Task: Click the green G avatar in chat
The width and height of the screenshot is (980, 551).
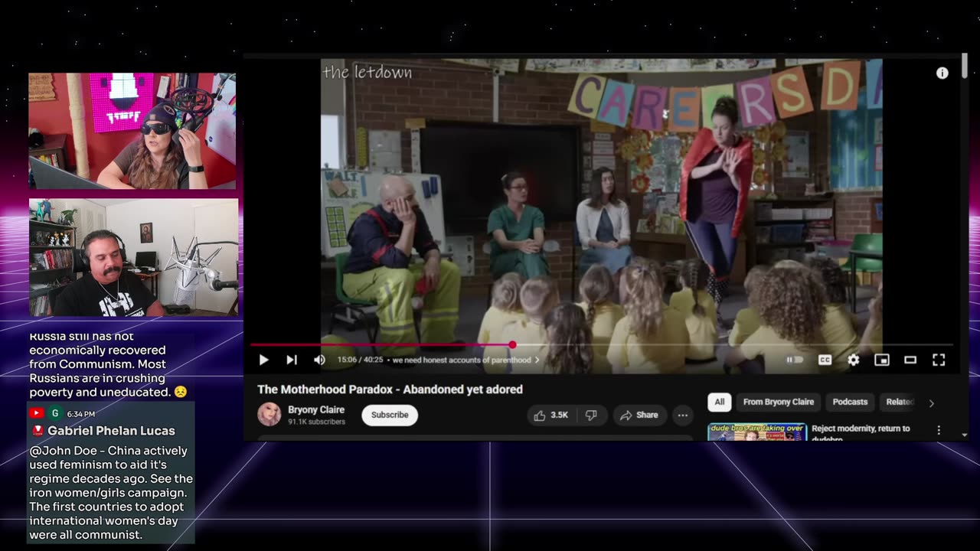Action: point(55,413)
